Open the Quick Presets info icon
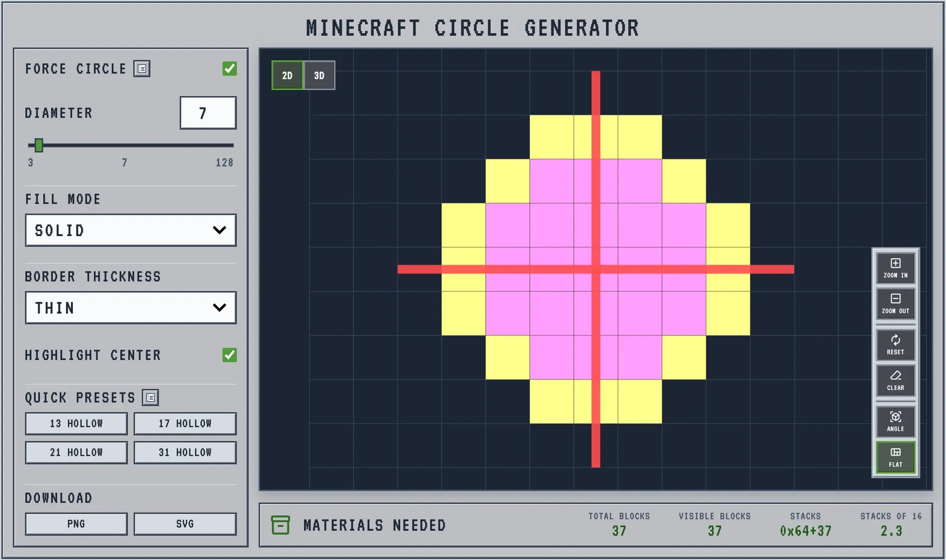946x560 pixels. 150,398
